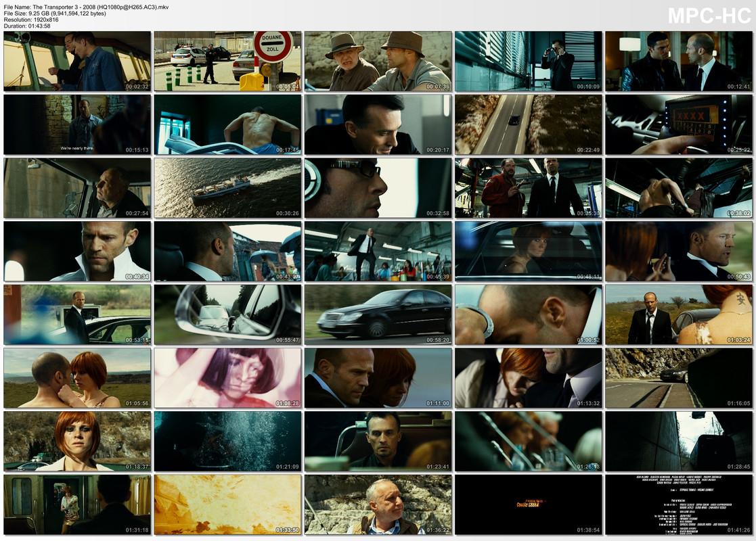Select the frame timestamped 01:28:45
Image resolution: width=756 pixels, height=541 pixels.
tap(679, 442)
